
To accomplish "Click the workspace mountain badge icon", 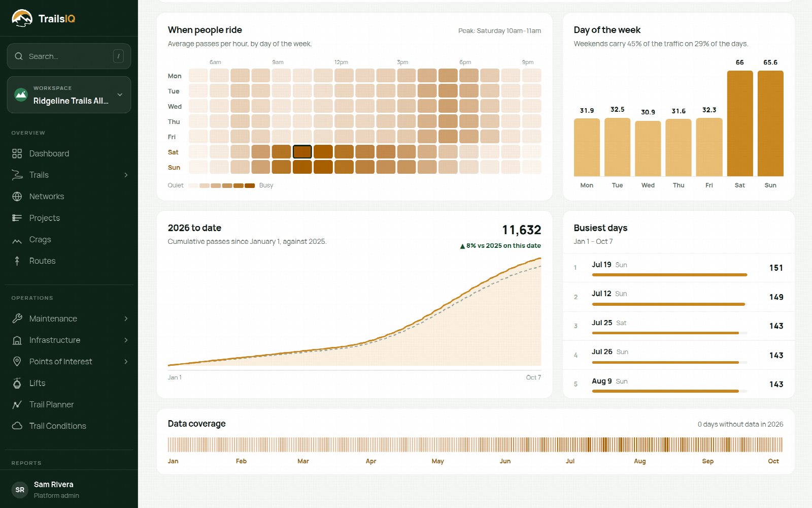I will (21, 94).
